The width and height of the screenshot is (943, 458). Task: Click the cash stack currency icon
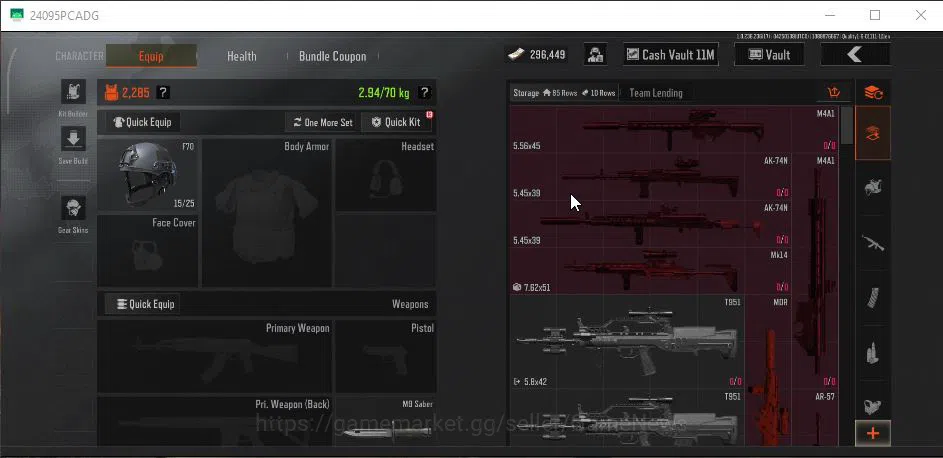(x=516, y=55)
